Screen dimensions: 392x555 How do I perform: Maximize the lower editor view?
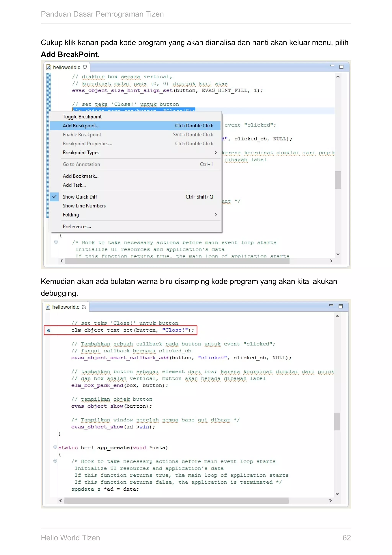(x=341, y=306)
